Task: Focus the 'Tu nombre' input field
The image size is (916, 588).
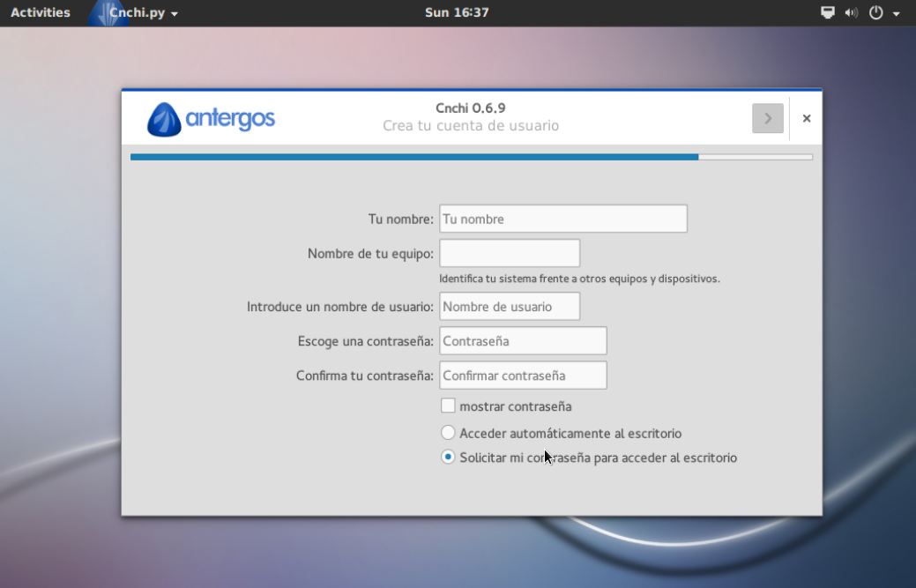Action: [x=563, y=219]
